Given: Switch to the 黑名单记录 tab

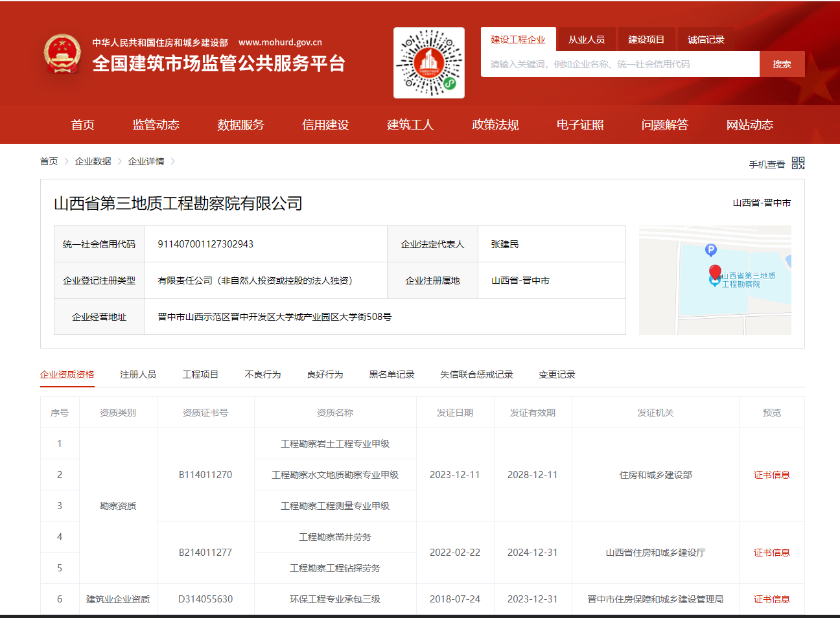Looking at the screenshot, I should point(391,374).
